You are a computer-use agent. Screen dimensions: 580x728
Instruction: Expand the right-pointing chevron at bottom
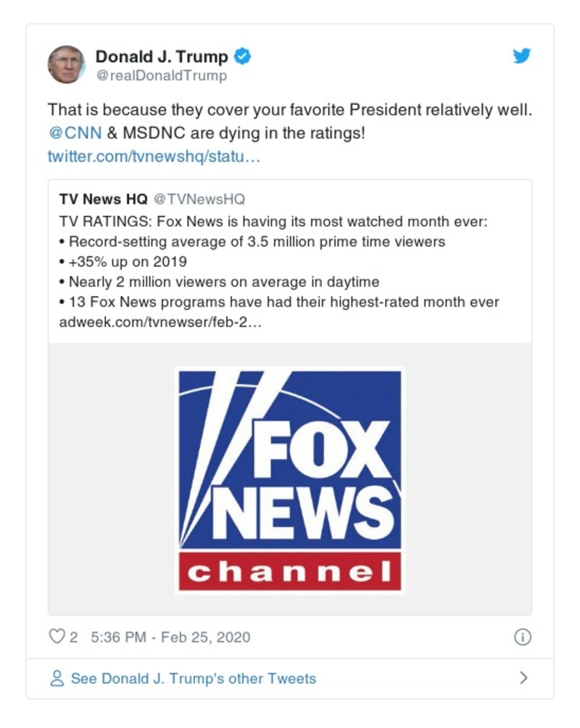pyautogui.click(x=523, y=678)
